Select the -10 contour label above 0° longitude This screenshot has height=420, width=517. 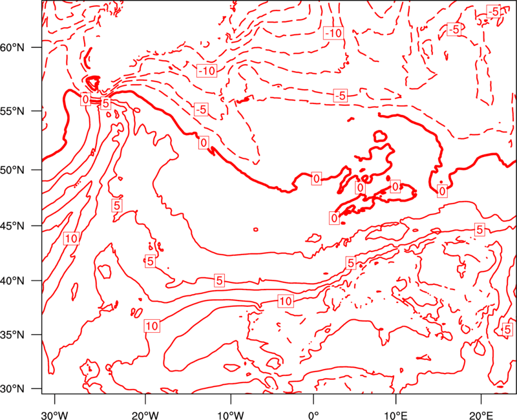pyautogui.click(x=333, y=33)
